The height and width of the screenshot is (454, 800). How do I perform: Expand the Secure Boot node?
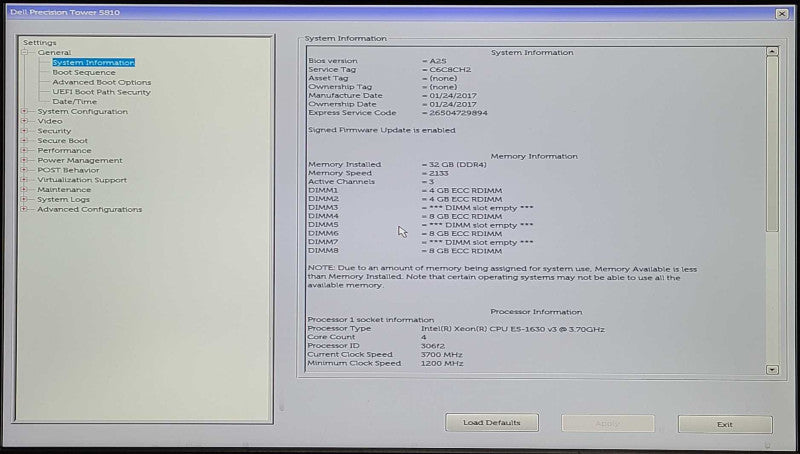click(x=24, y=140)
